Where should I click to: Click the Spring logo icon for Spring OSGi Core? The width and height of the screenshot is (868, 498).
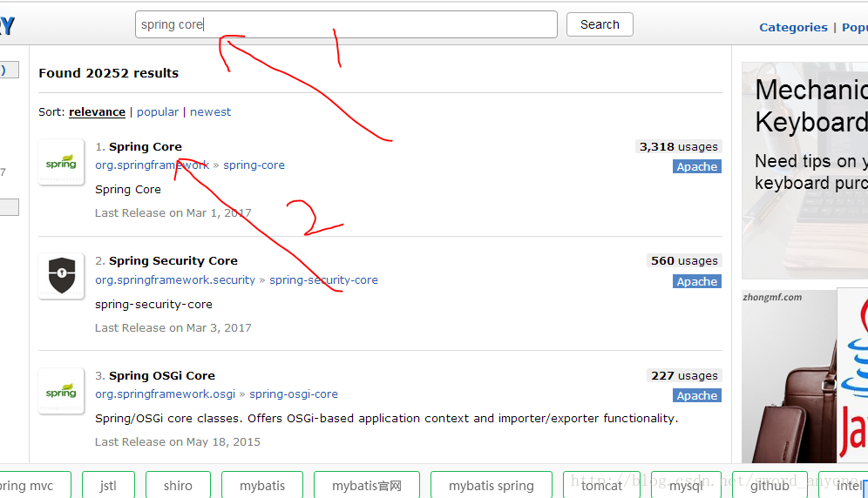point(61,391)
